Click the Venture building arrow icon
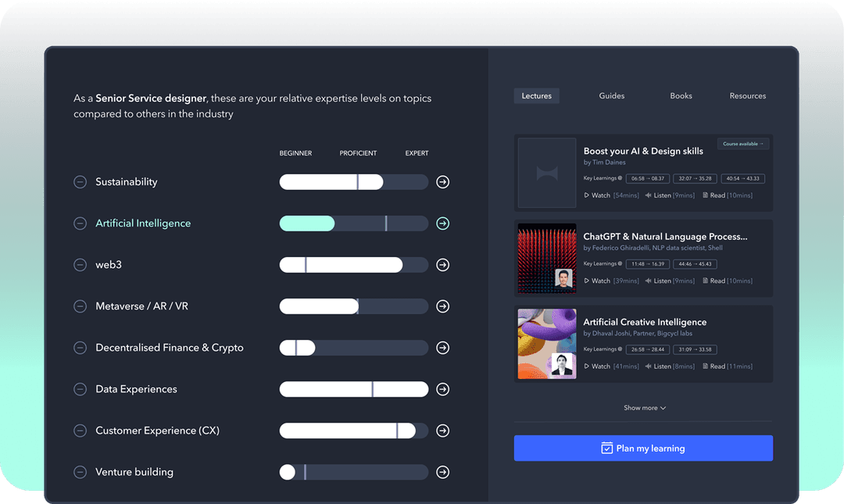Viewport: 844px width, 504px height. pos(442,472)
